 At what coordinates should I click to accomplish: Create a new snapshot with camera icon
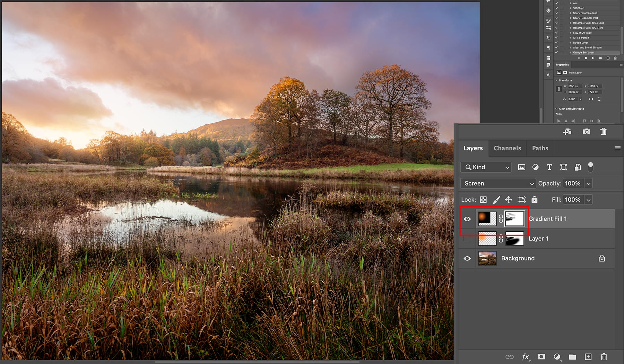tap(586, 132)
